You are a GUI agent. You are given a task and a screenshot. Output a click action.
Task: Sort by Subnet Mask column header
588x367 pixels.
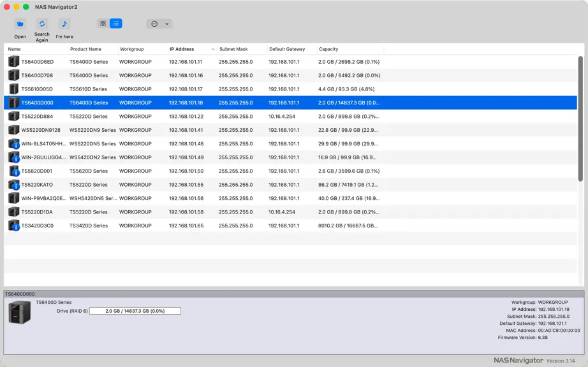233,49
